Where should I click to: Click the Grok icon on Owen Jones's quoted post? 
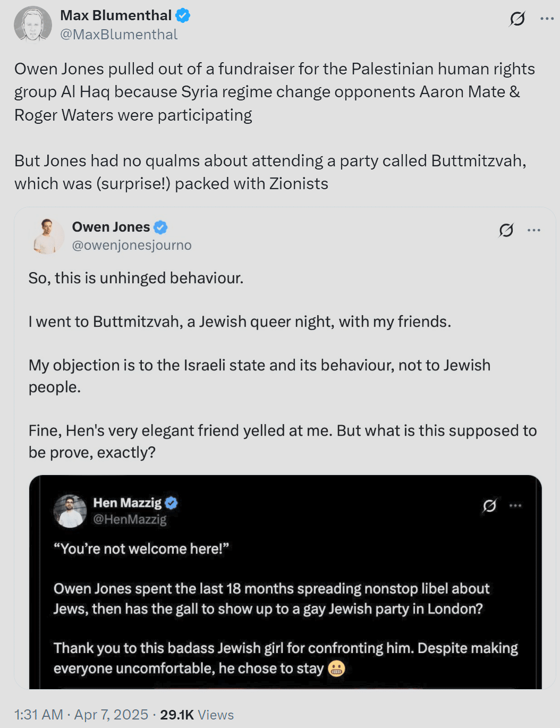(506, 230)
